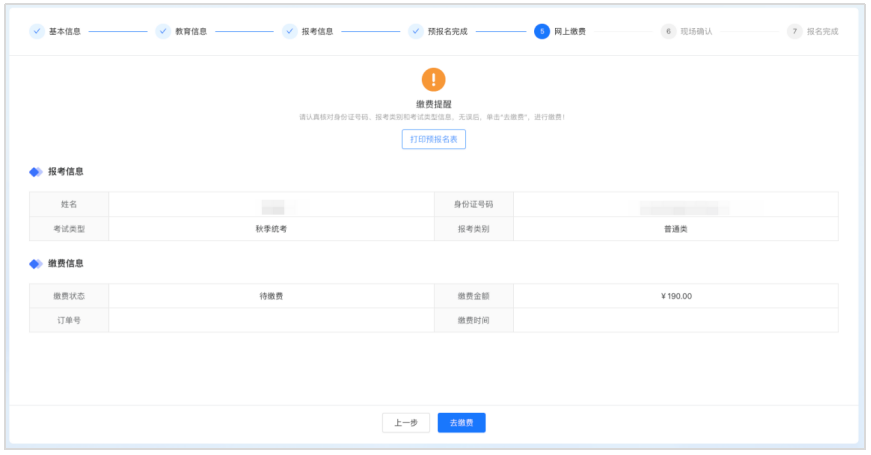Viewport: 871px width, 455px height.
Task: Select the 网上缴费 step label
Action: click(570, 31)
